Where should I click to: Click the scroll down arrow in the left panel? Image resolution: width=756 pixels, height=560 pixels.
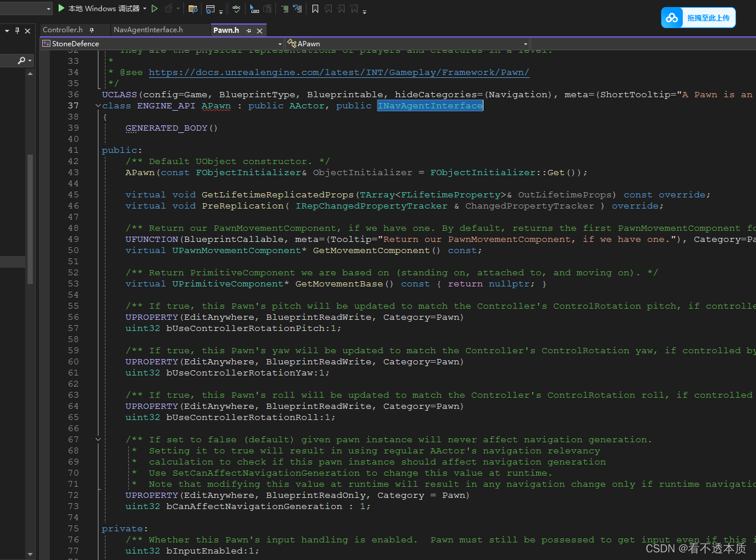(x=30, y=554)
